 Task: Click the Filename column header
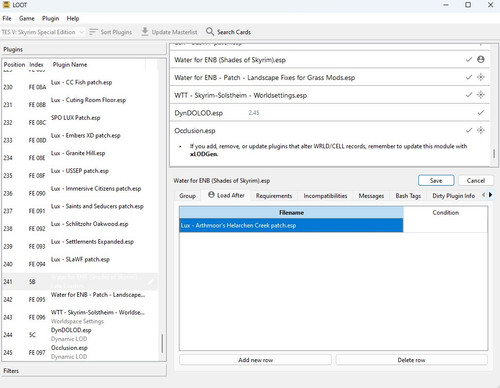[291, 212]
